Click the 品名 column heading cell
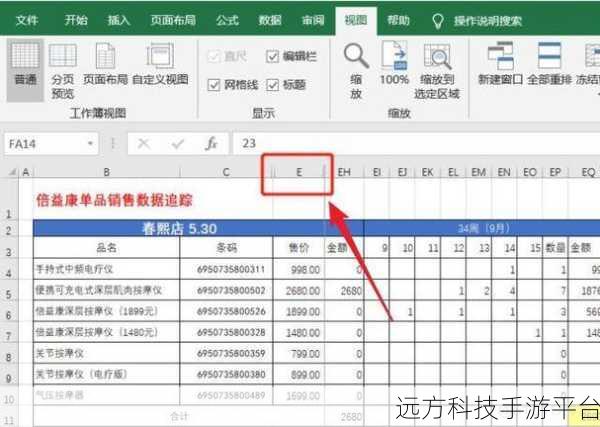This screenshot has width=600, height=427. (x=106, y=248)
